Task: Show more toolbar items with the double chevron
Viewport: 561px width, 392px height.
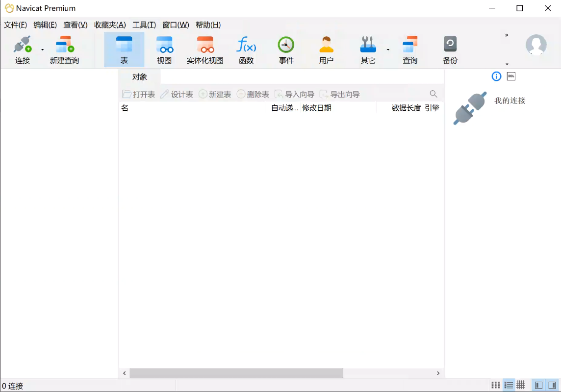Action: [x=506, y=35]
